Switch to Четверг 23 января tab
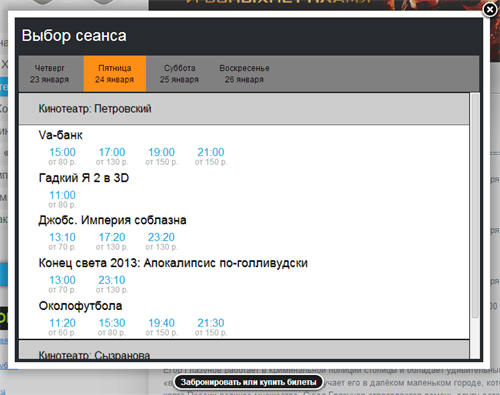Image resolution: width=500 pixels, height=395 pixels. [x=50, y=74]
